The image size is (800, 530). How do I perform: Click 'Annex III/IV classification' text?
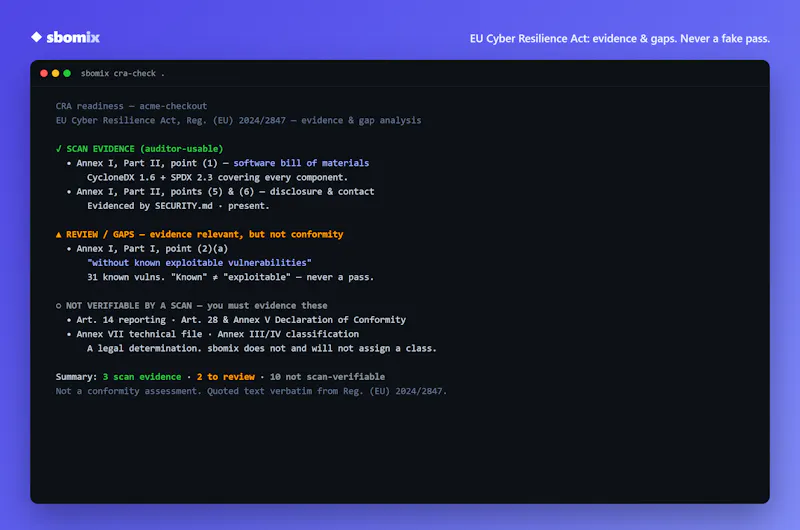[x=288, y=334]
